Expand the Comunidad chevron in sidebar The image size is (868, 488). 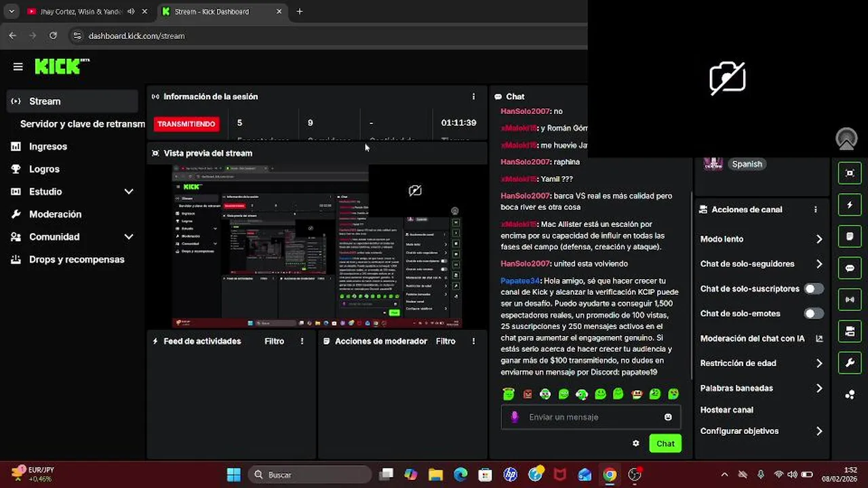[129, 237]
